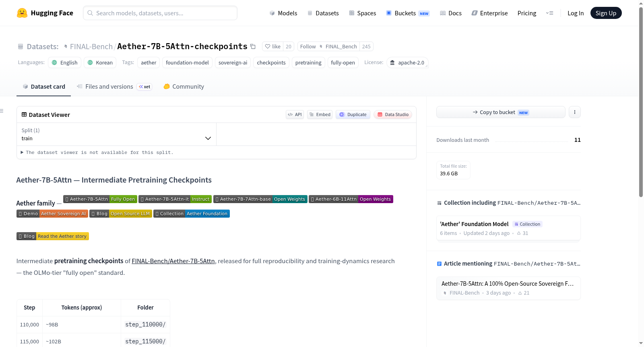This screenshot has height=347, width=644.
Task: Open the Split train dropdown
Action: [117, 134]
